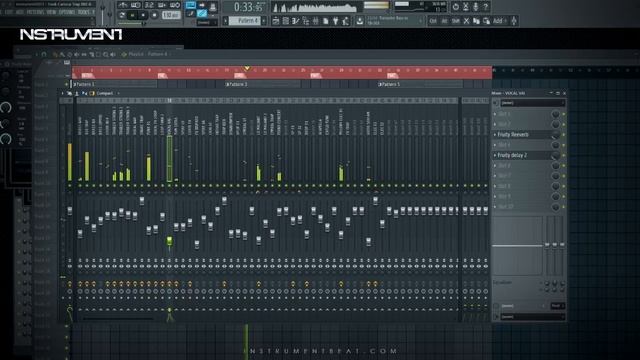
Task: Click the paste icon in shortcut bar
Action: pos(486,21)
